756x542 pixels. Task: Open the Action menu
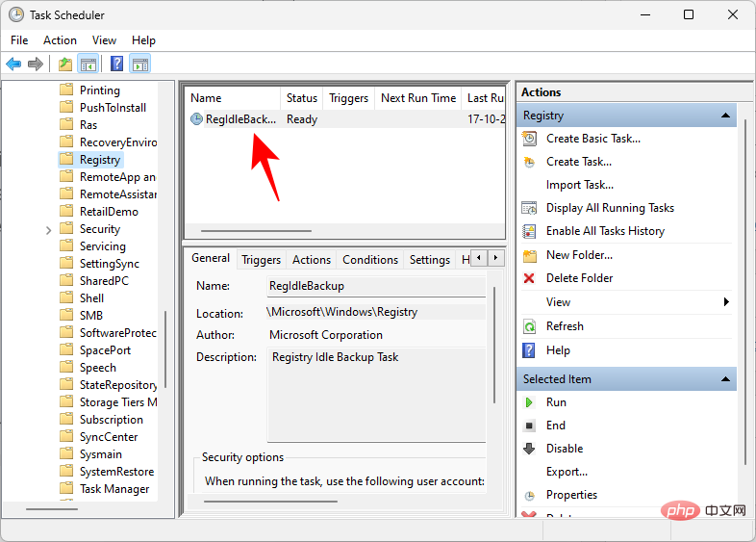[60, 40]
